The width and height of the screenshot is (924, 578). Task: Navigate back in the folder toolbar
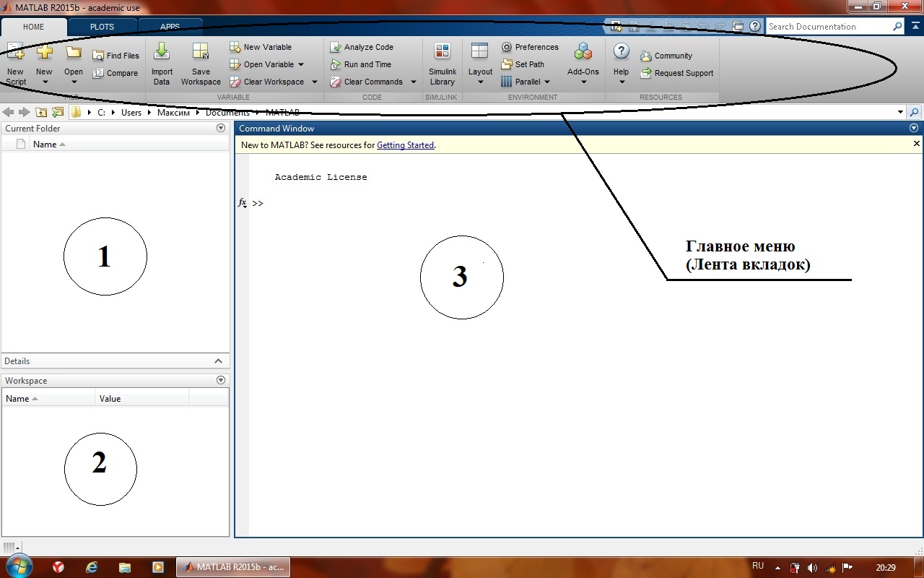click(9, 112)
